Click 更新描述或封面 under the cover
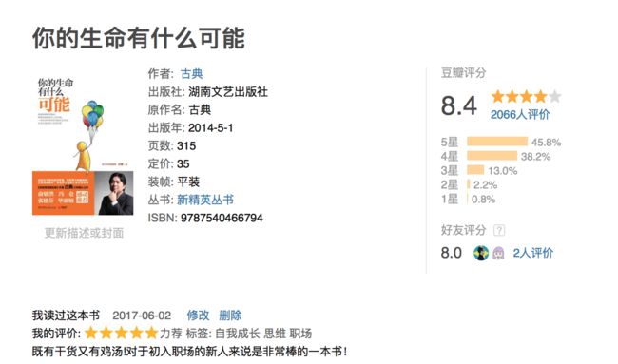The width and height of the screenshot is (618, 364). (x=84, y=233)
